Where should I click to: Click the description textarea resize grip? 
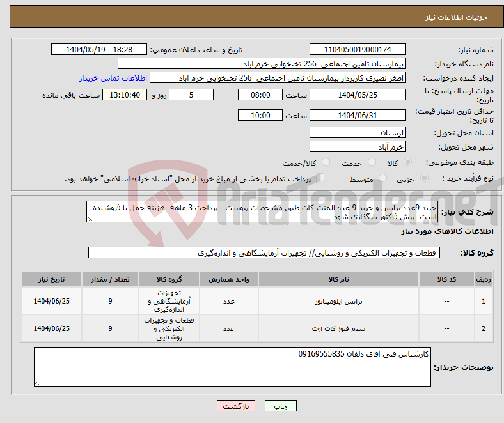pos(90,219)
